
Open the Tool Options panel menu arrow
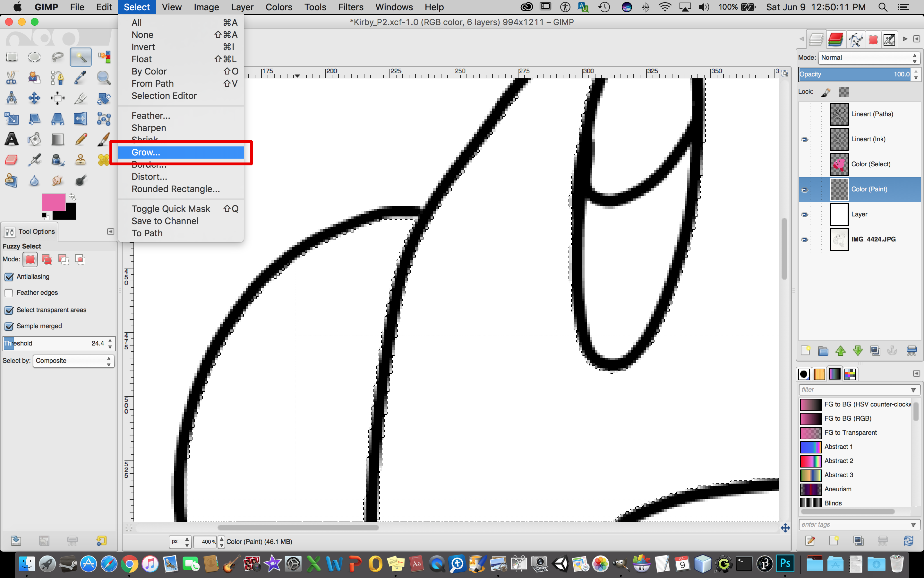(110, 232)
